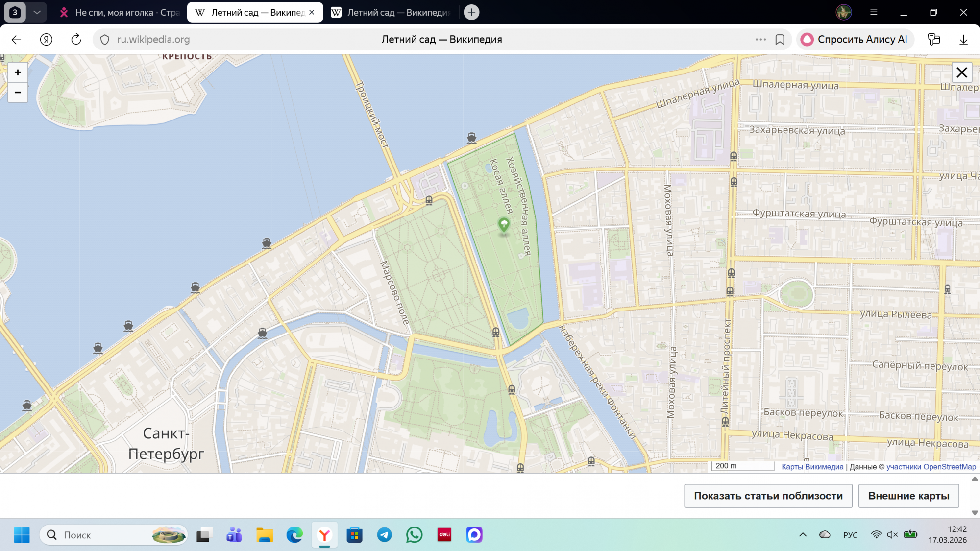Open a new browser tab
This screenshot has height=551, width=980.
point(471,12)
